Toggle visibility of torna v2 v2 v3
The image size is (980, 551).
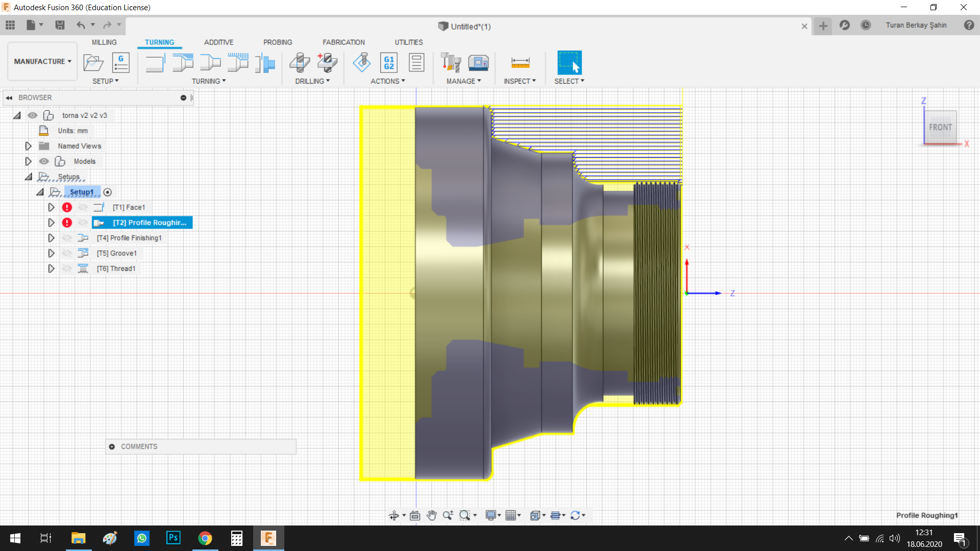(x=33, y=115)
